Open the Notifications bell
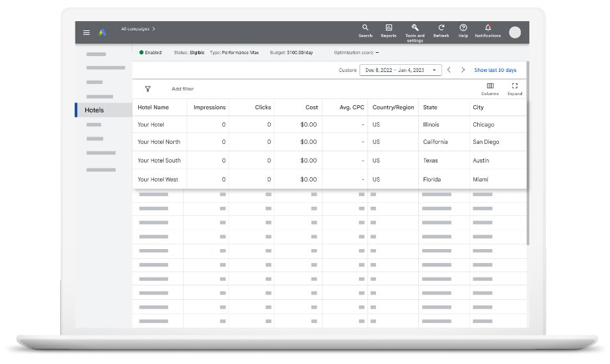The width and height of the screenshot is (610, 364). click(x=488, y=28)
